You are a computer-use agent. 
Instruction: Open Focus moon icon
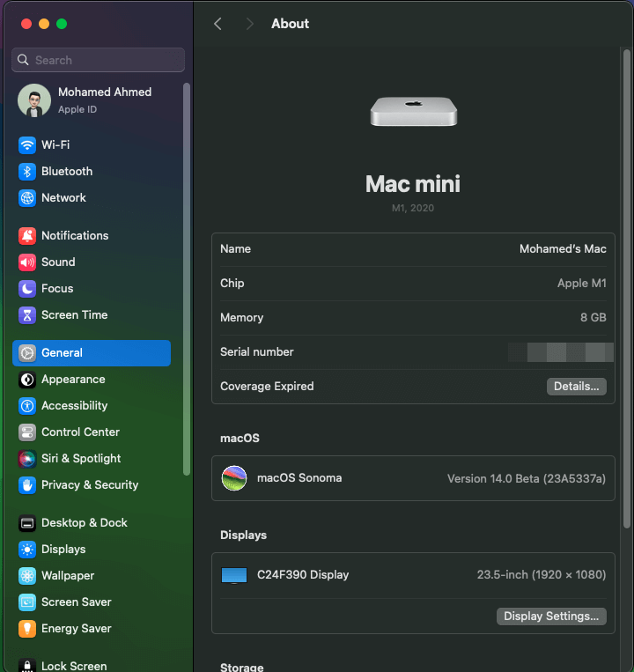tap(27, 289)
